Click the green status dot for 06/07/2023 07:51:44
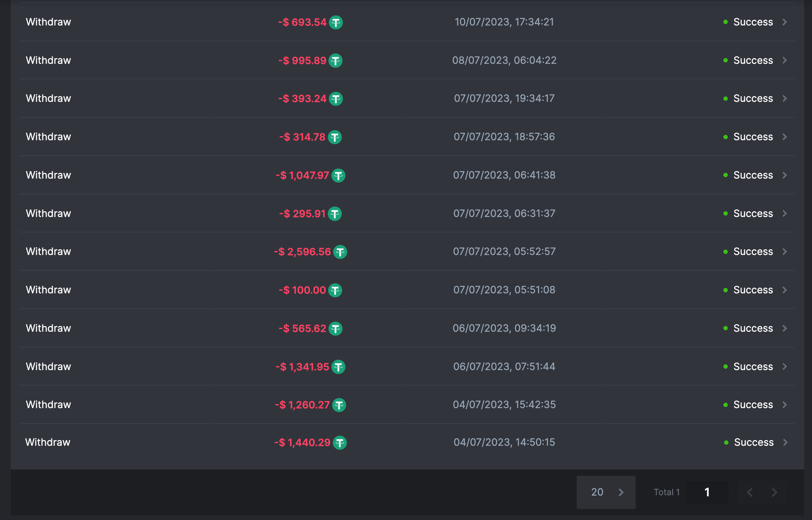Screen dimensions: 812x520 (726, 367)
